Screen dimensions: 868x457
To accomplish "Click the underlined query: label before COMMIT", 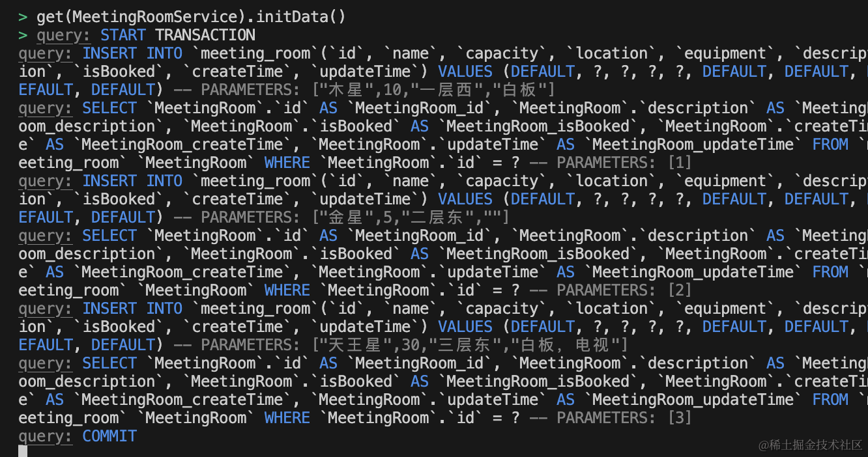I will point(46,436).
